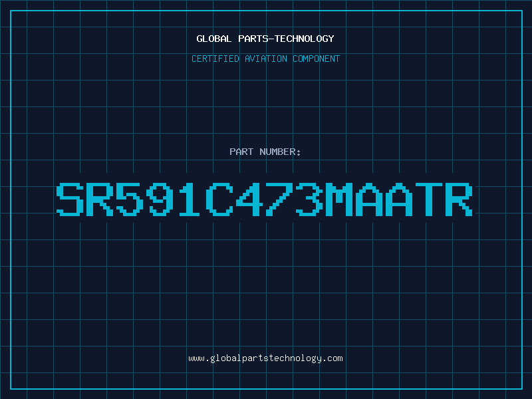This screenshot has width=532, height=399.
Task: Click the MAATR suffix of the part number
Action: [399, 199]
